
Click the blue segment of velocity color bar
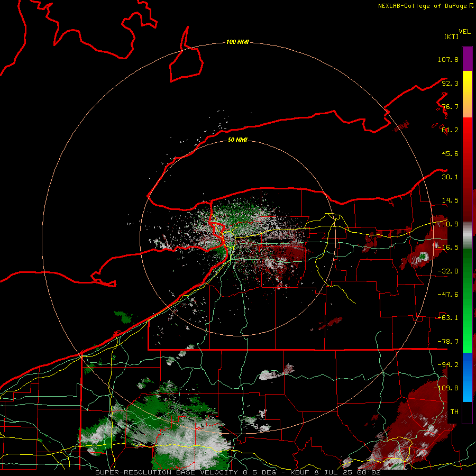467,377
